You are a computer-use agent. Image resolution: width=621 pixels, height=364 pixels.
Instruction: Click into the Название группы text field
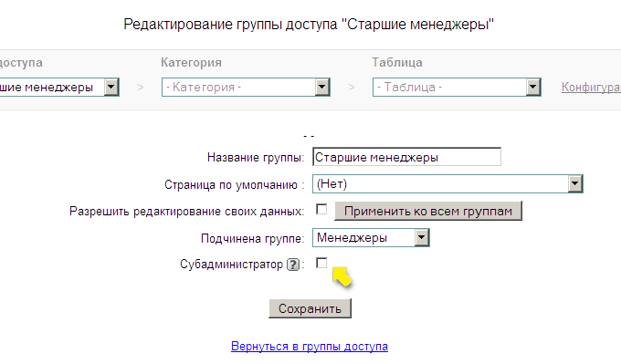click(406, 157)
